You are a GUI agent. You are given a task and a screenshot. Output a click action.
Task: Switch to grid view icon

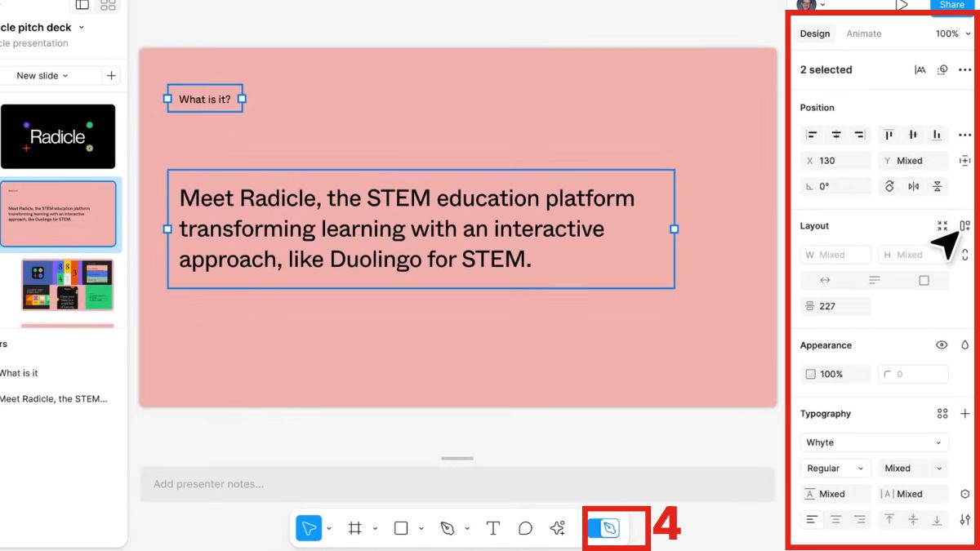pos(108,5)
